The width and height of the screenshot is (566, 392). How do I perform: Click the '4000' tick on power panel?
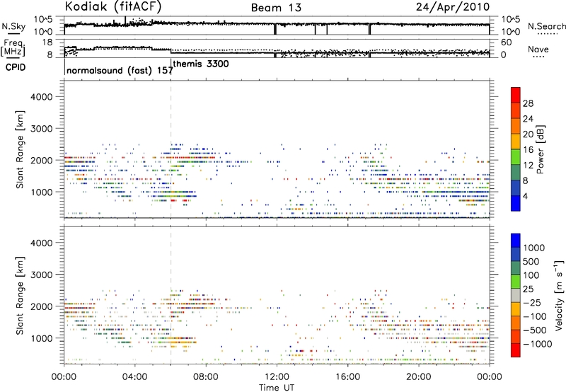pos(42,97)
